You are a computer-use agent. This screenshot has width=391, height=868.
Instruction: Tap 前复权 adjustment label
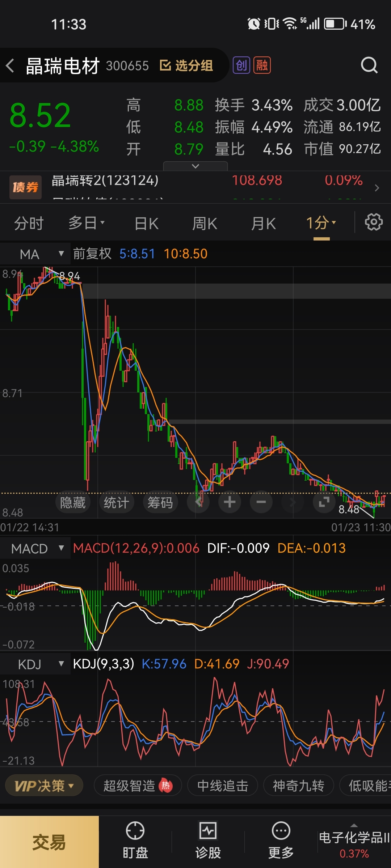(92, 254)
